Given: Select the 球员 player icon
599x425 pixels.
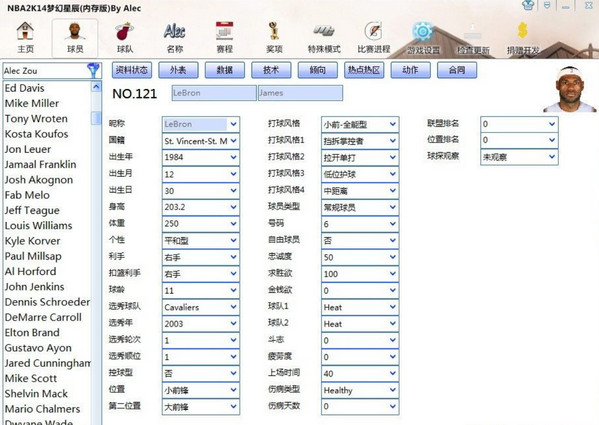Looking at the screenshot, I should 75,37.
